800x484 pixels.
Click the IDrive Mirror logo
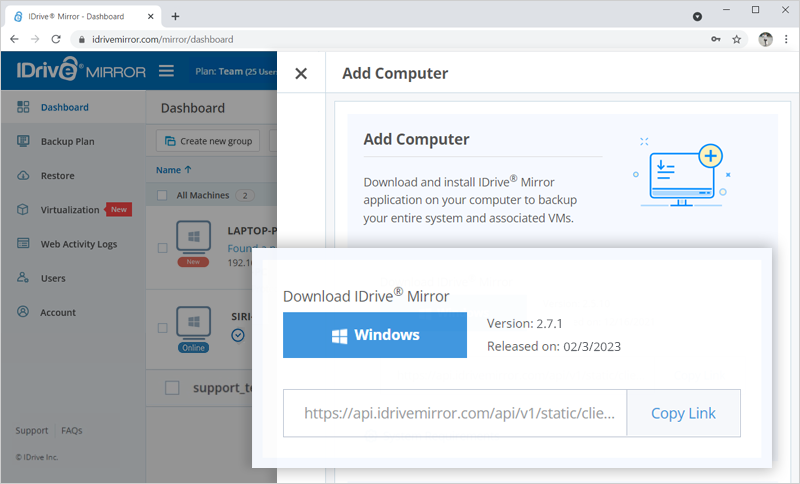[81, 70]
